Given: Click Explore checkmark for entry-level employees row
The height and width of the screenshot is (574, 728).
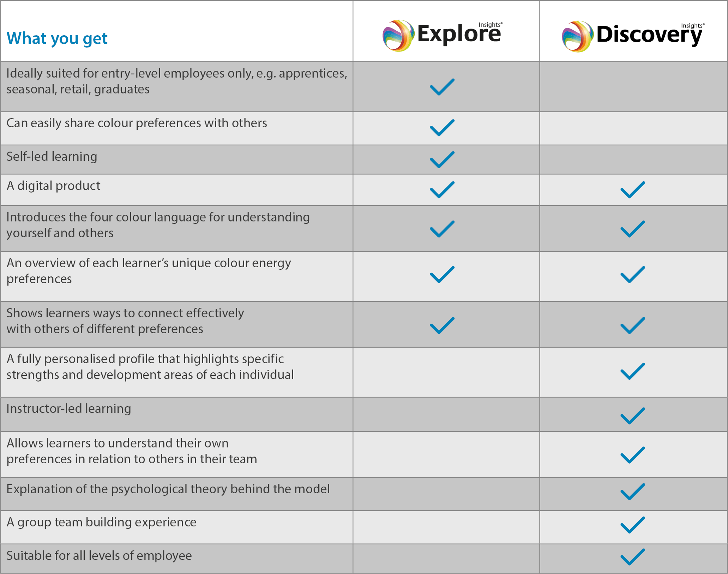Looking at the screenshot, I should tap(442, 87).
